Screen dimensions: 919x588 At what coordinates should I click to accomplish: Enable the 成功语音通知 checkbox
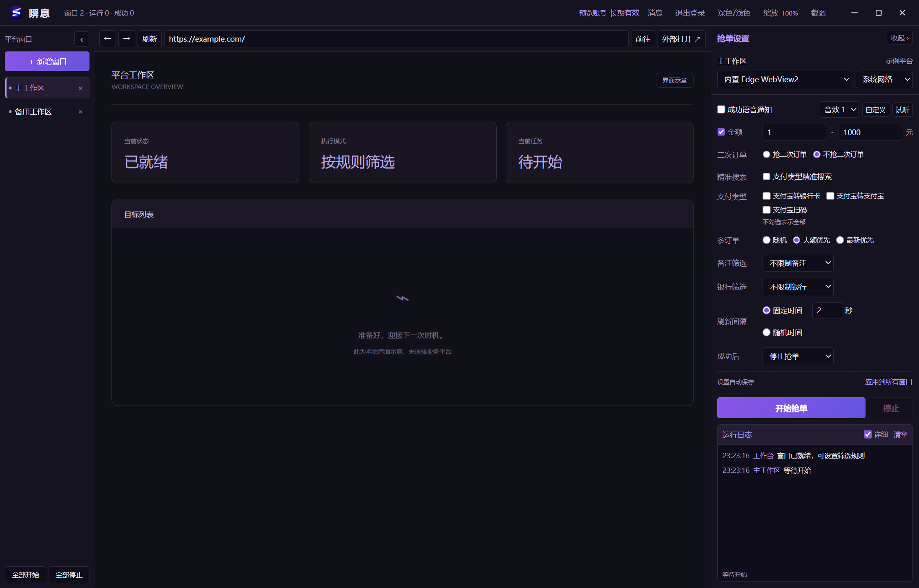point(721,109)
